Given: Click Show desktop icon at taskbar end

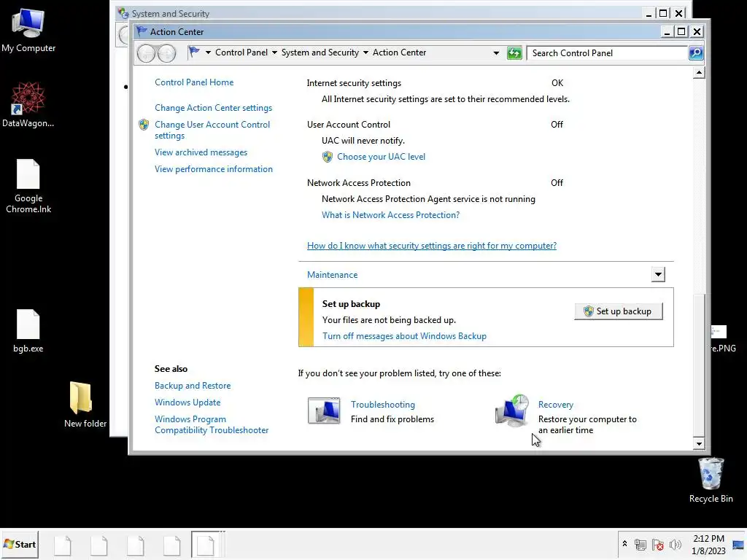Looking at the screenshot, I should (738, 545).
